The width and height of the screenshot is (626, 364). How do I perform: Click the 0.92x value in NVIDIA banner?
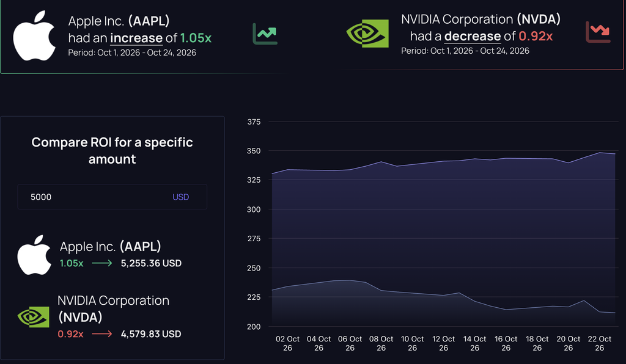tap(536, 36)
